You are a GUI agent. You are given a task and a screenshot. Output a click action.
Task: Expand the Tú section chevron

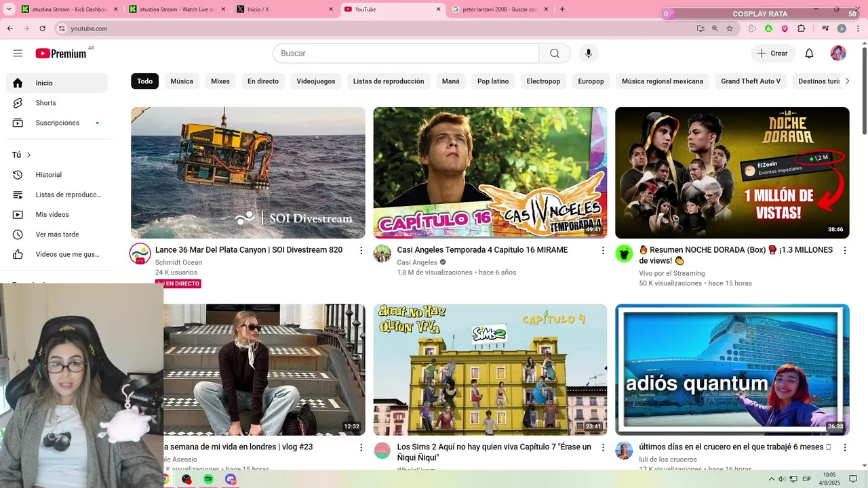28,155
